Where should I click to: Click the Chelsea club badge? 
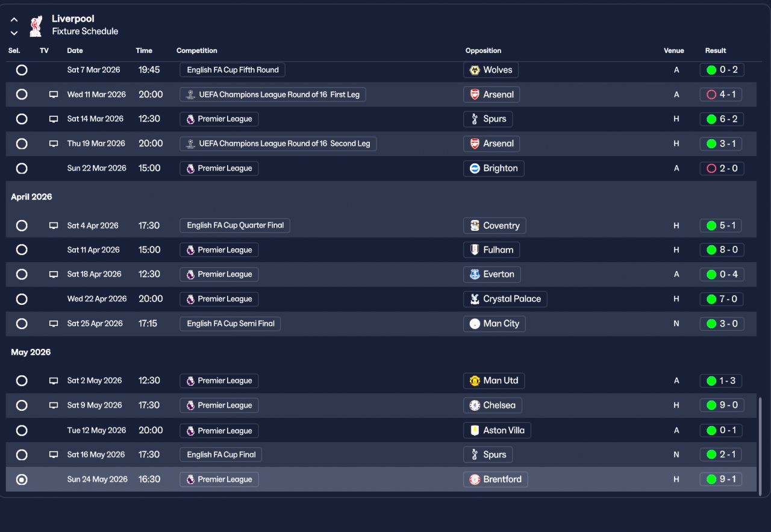click(475, 406)
